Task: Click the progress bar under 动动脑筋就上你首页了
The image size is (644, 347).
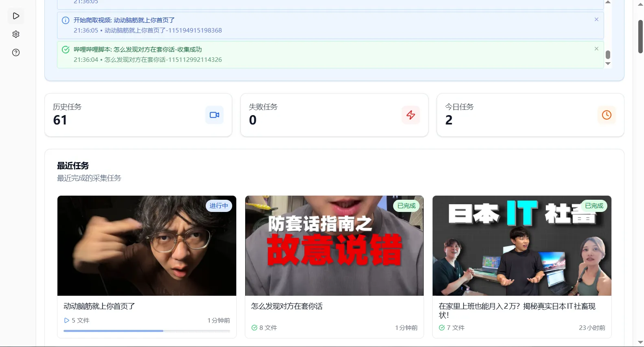Action: pos(147,331)
